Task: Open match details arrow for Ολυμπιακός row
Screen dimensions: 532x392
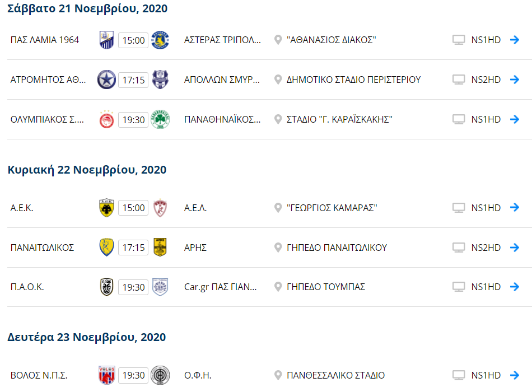Action: pyautogui.click(x=515, y=119)
